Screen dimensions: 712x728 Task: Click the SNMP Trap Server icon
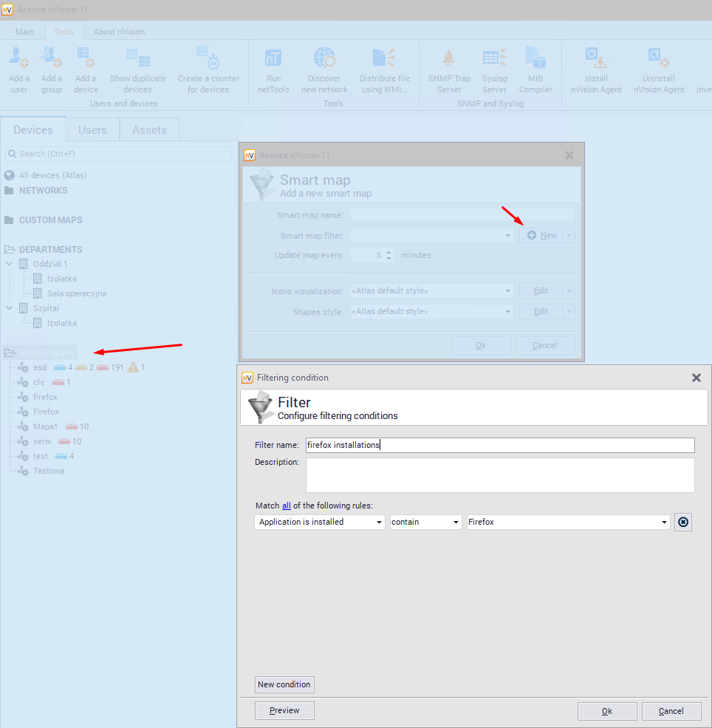(449, 58)
